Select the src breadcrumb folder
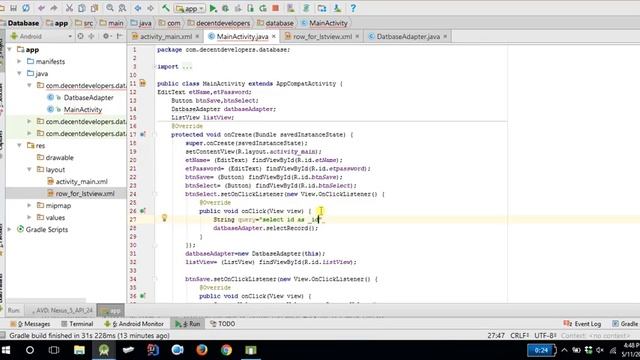 tap(84, 23)
